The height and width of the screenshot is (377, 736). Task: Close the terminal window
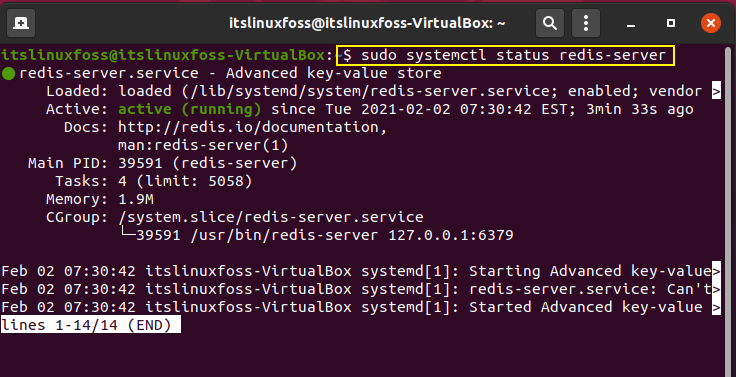(x=711, y=23)
